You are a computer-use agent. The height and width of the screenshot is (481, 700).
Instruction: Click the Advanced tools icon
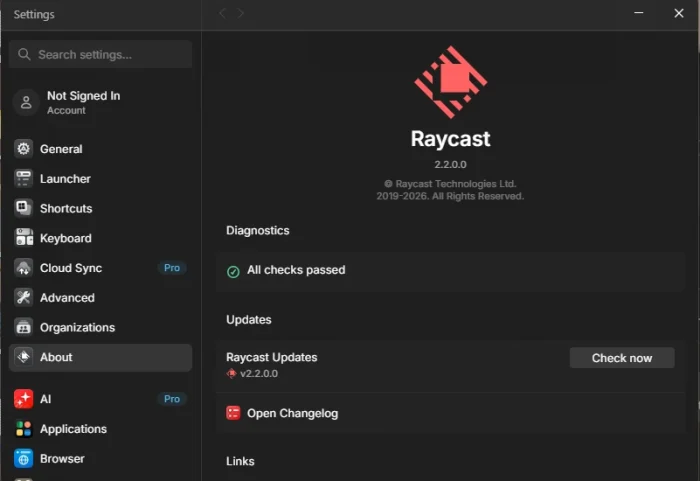tap(23, 297)
